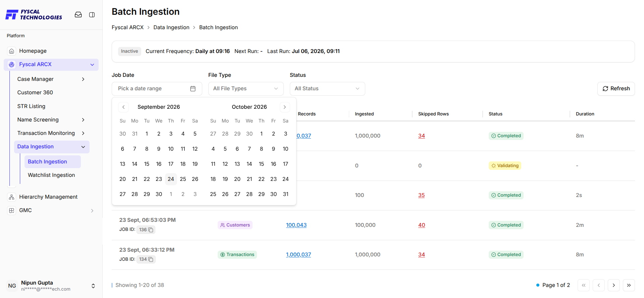
Task: Open the All Status dropdown
Action: point(327,89)
